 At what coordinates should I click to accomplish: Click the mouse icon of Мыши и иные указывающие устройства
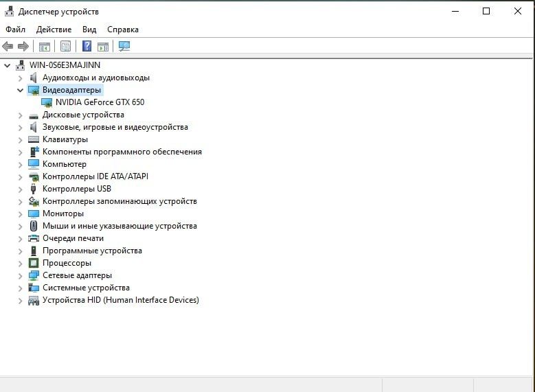(34, 226)
